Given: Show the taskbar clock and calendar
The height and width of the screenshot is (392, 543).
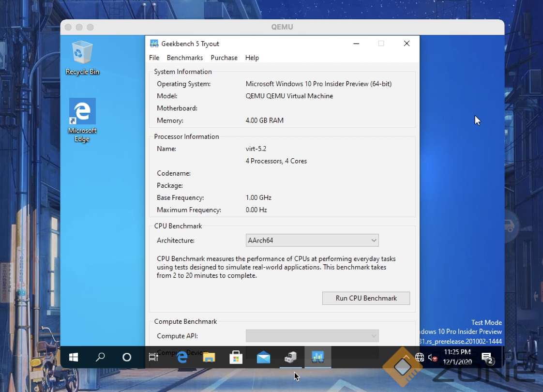Looking at the screenshot, I should 457,357.
